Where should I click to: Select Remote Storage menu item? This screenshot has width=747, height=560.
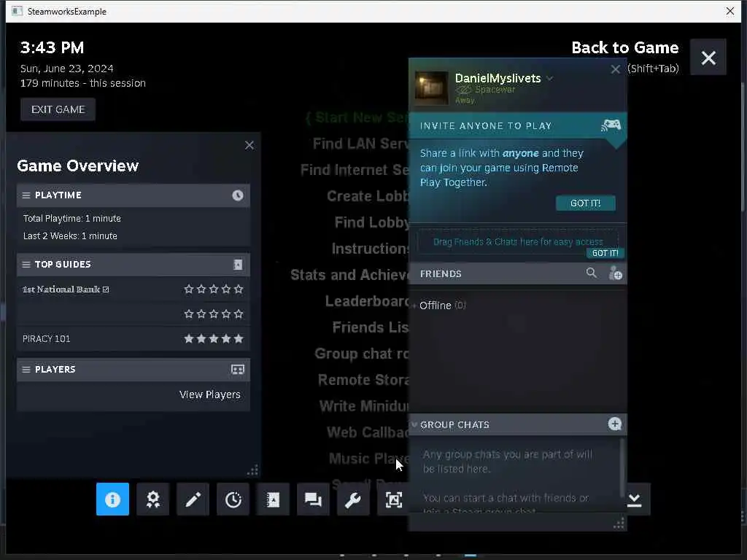coord(363,379)
